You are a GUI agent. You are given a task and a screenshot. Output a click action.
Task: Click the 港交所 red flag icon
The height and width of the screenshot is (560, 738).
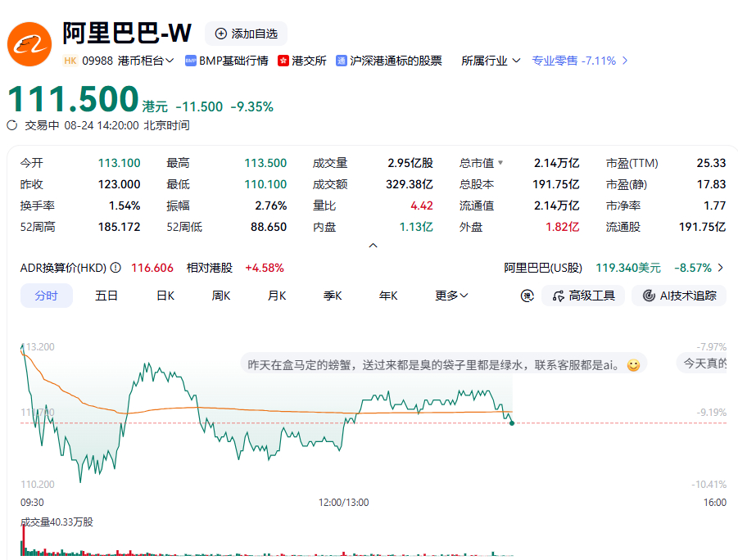(283, 61)
